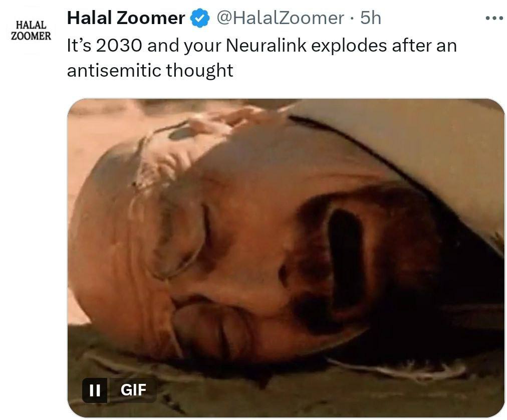Click the GIF label badge
The width and height of the screenshot is (507, 420).
click(x=133, y=390)
